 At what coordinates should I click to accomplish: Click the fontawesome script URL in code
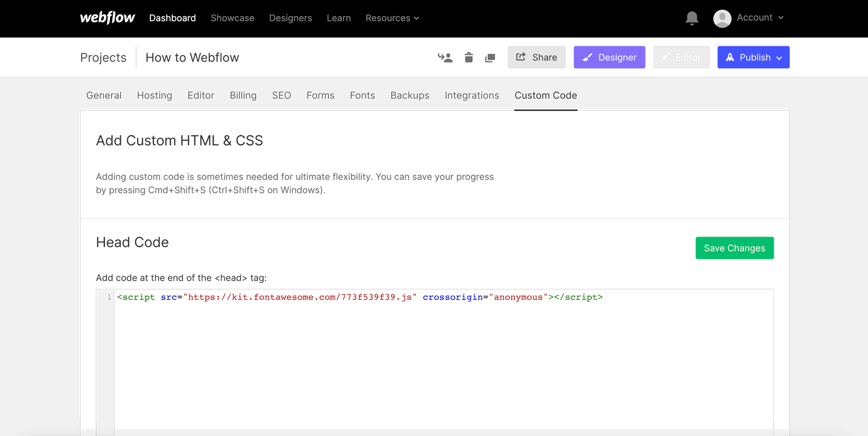click(x=300, y=297)
